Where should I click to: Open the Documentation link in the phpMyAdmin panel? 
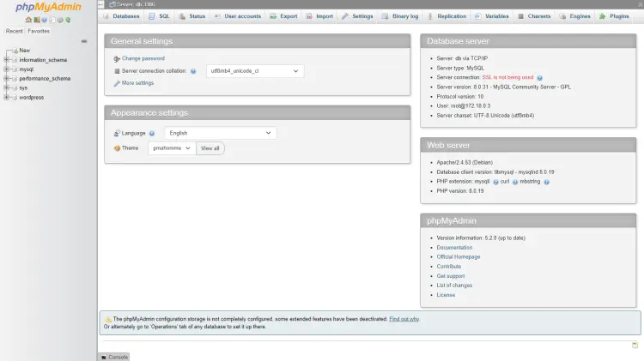pyautogui.click(x=454, y=248)
